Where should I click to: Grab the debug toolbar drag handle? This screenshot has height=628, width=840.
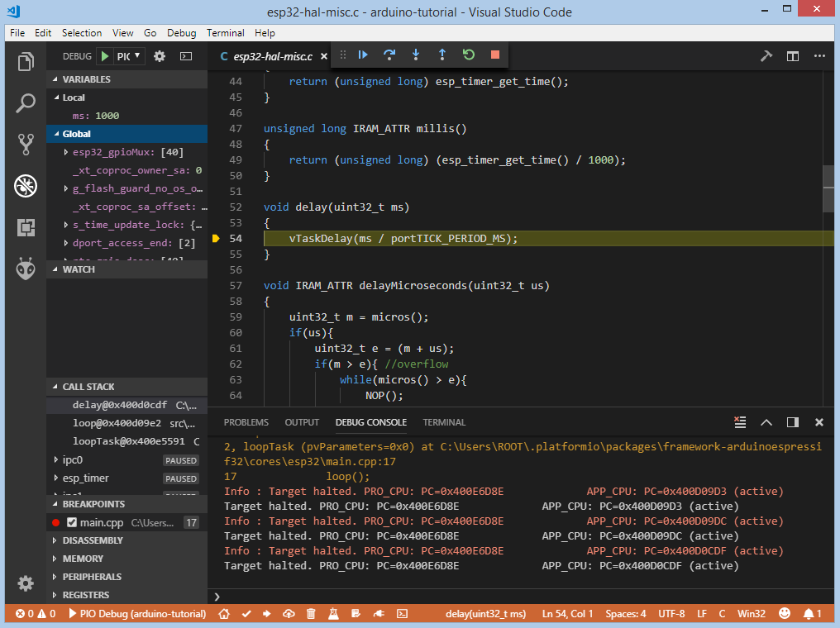pos(343,55)
